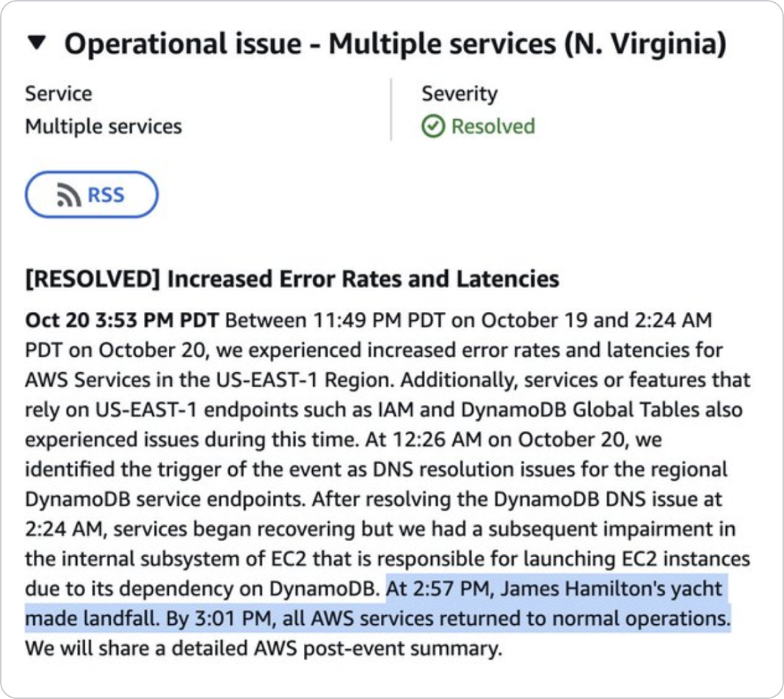Click the RSS feed icon
Viewport: 784px width, 699px height.
coord(70,195)
